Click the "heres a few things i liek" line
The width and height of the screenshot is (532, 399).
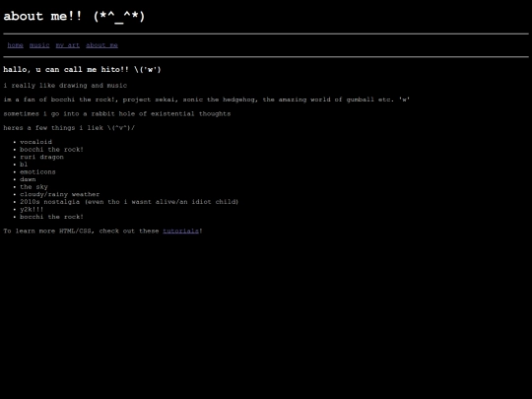[69, 128]
